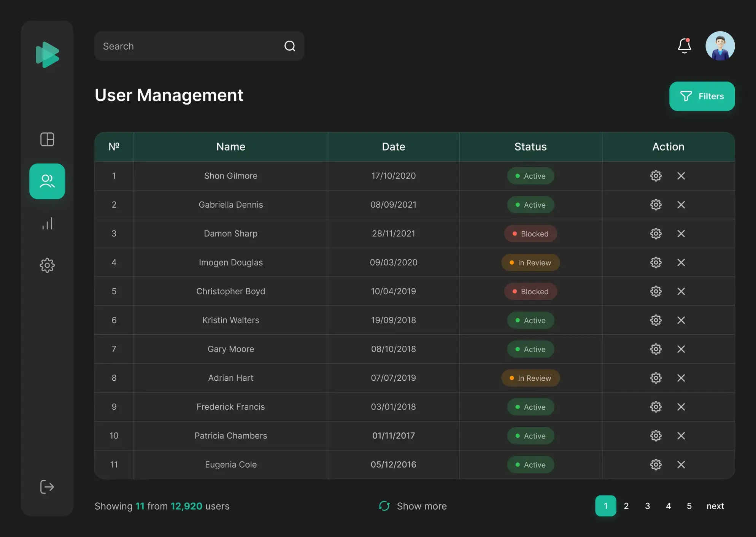Click the next pagination link
756x537 pixels.
coord(715,506)
